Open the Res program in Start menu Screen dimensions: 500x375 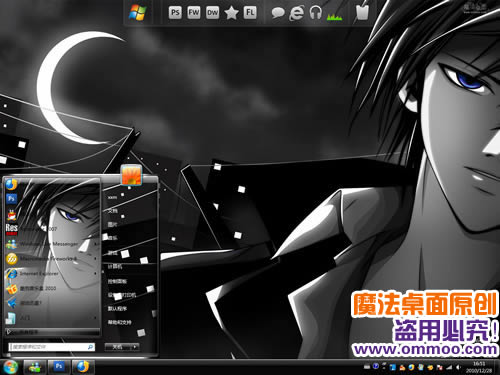tap(11, 229)
